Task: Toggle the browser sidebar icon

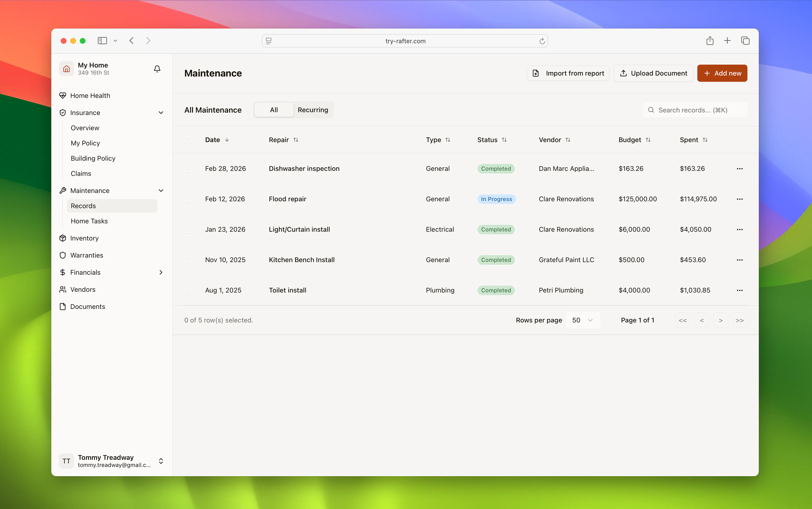Action: coord(102,41)
